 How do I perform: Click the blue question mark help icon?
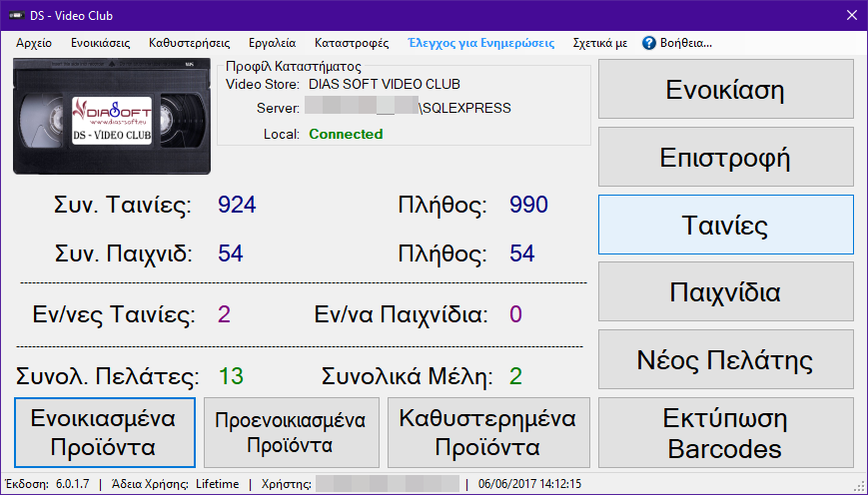pyautogui.click(x=649, y=43)
